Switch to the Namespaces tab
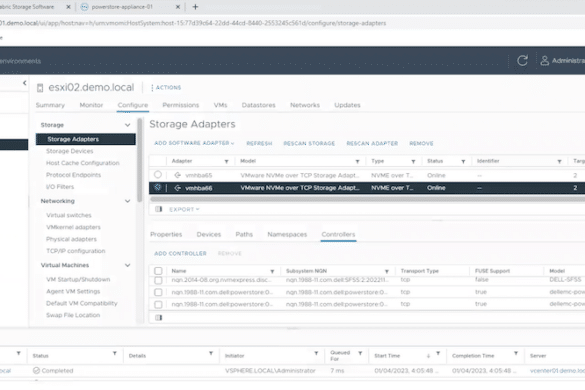Screen dimensions: 585x390 [287, 234]
